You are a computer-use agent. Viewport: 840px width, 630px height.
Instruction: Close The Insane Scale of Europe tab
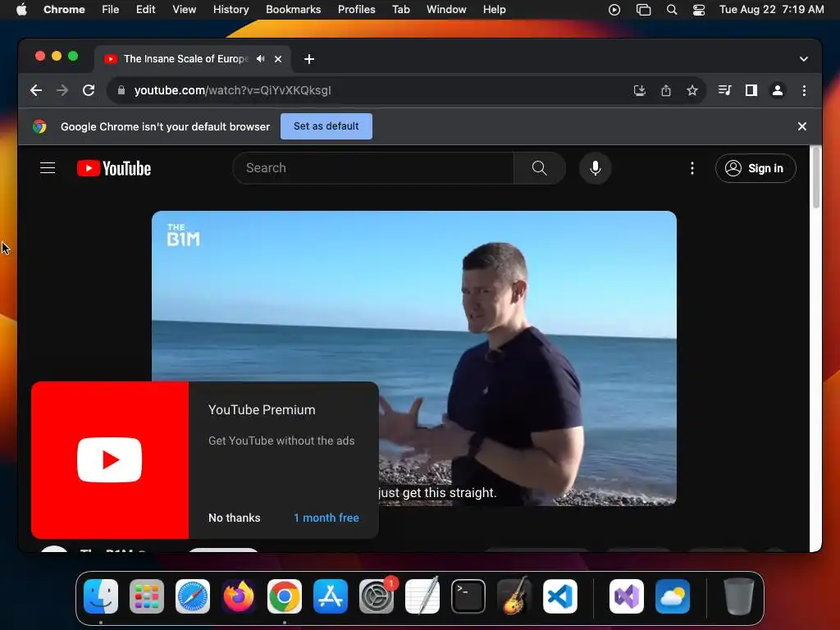point(278,59)
